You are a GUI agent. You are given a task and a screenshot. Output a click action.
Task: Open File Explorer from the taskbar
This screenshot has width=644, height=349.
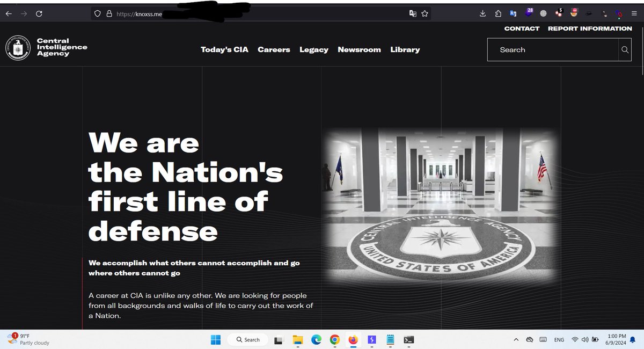pos(297,339)
